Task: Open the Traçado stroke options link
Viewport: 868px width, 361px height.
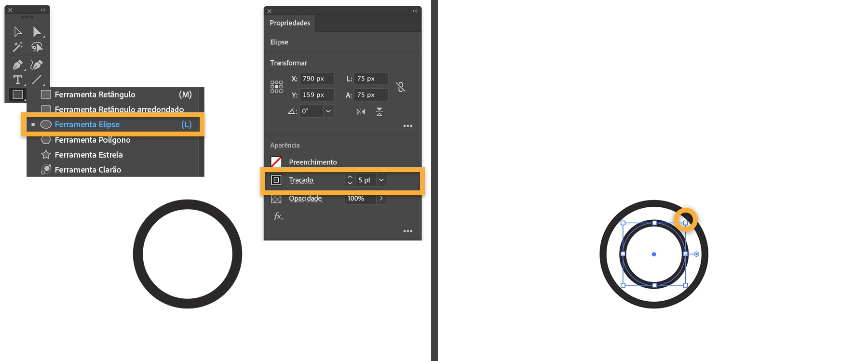Action: [x=301, y=180]
